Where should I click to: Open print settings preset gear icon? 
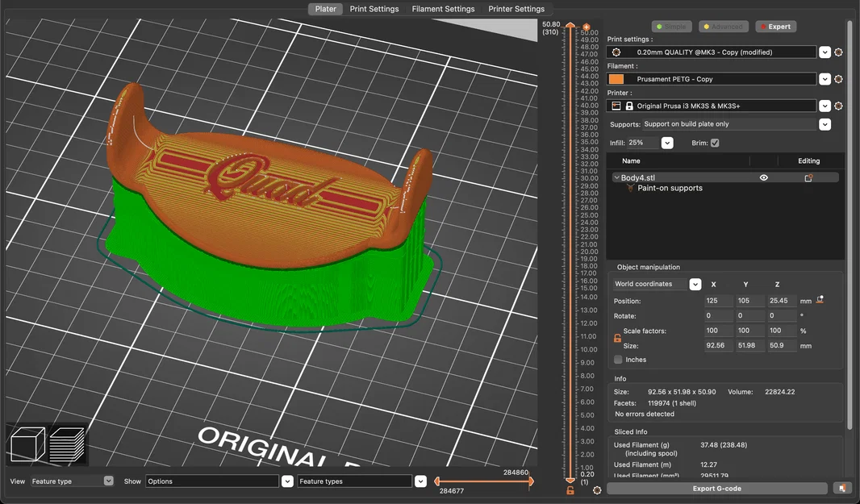point(838,52)
